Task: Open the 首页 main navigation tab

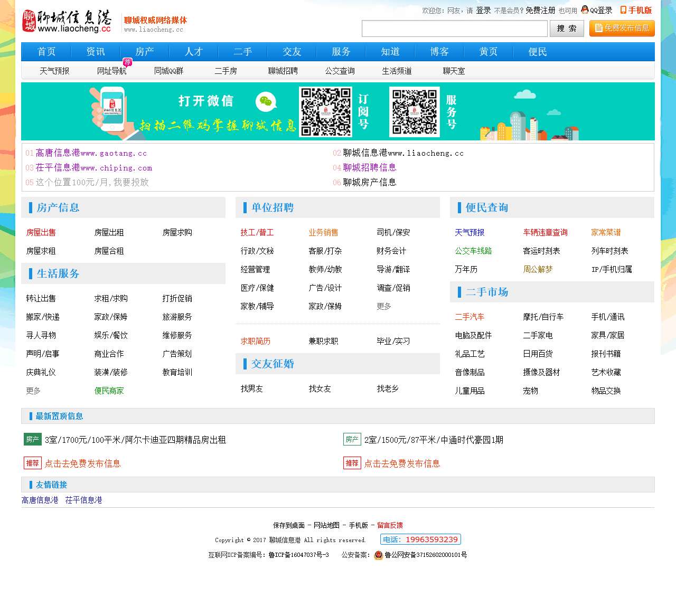Action: click(x=46, y=52)
